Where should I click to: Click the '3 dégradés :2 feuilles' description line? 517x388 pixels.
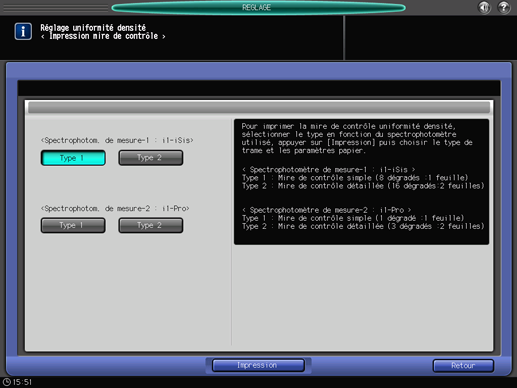click(x=363, y=226)
